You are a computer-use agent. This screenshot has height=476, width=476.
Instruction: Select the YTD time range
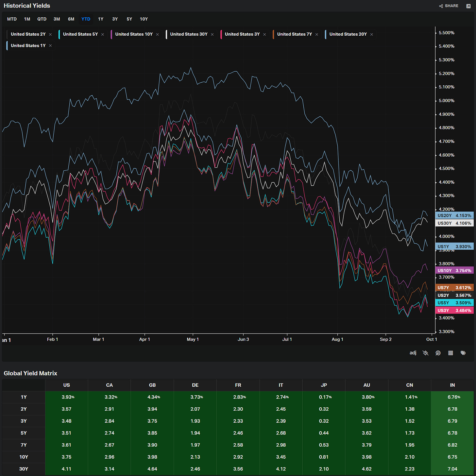coord(86,19)
